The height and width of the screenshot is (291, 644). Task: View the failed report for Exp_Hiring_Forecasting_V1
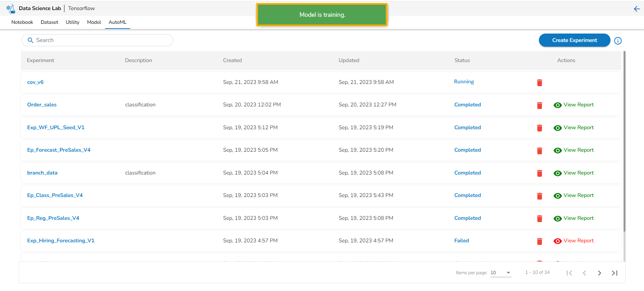[x=574, y=241]
